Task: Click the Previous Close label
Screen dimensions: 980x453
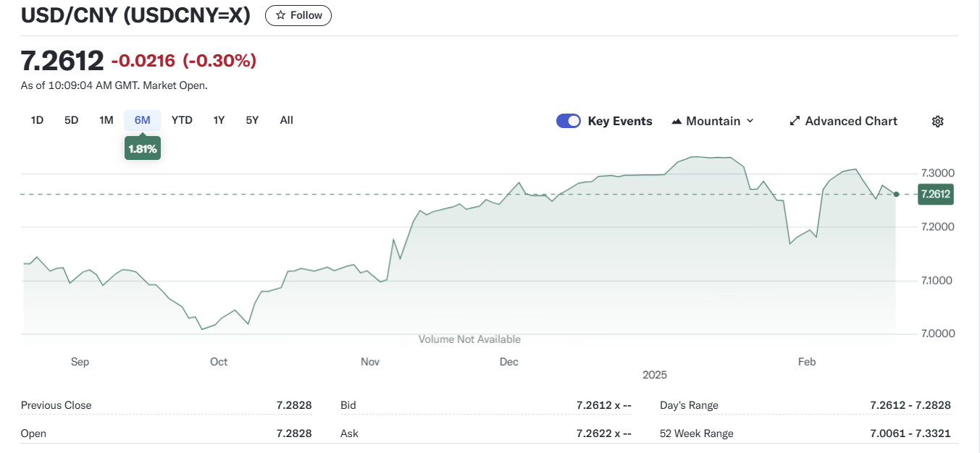Action: (56, 405)
